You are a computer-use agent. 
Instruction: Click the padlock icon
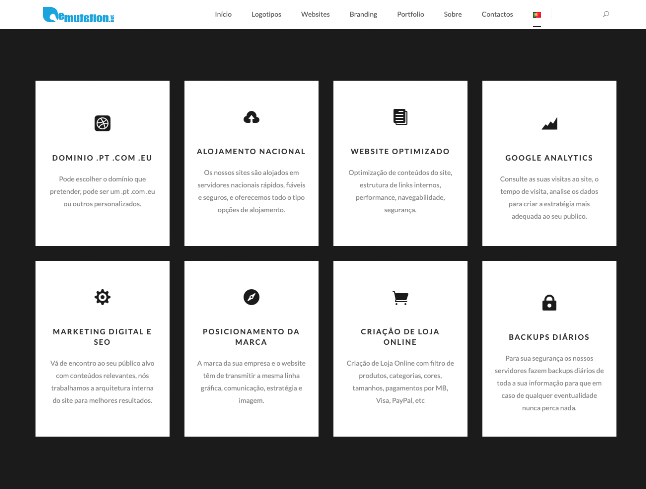(x=549, y=303)
